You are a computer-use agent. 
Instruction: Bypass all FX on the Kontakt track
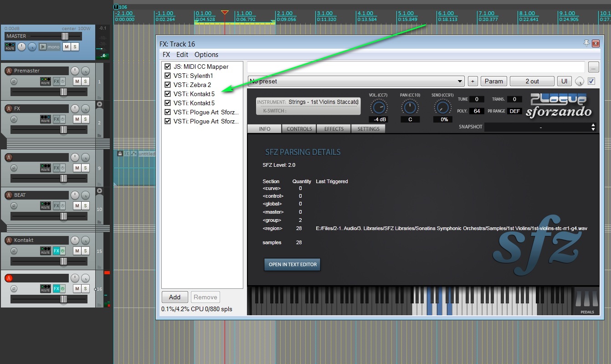63,251
